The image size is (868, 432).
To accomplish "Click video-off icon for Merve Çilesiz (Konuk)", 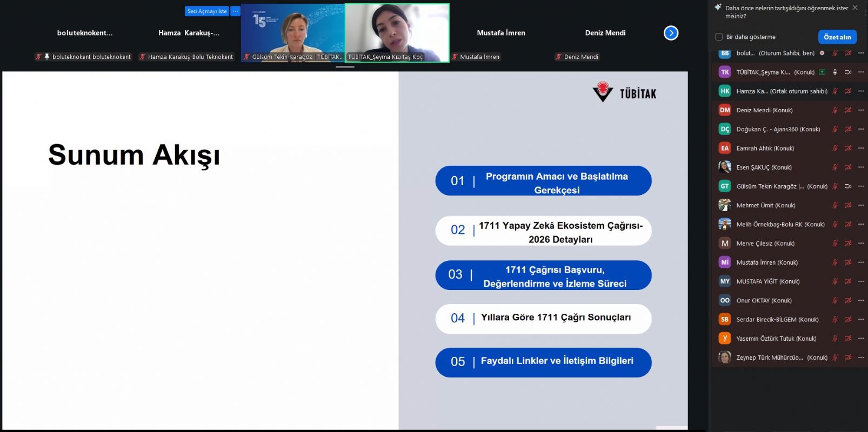I will pos(848,243).
